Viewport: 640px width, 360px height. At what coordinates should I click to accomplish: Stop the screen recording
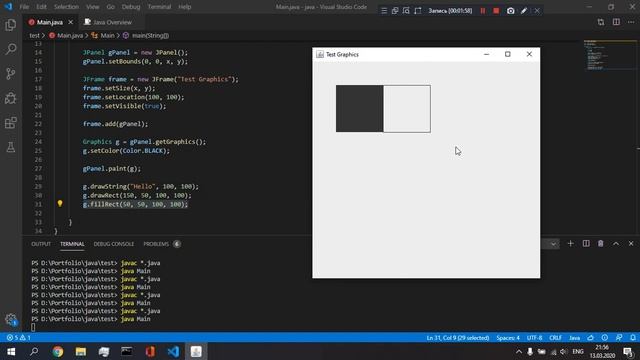pyautogui.click(x=496, y=11)
